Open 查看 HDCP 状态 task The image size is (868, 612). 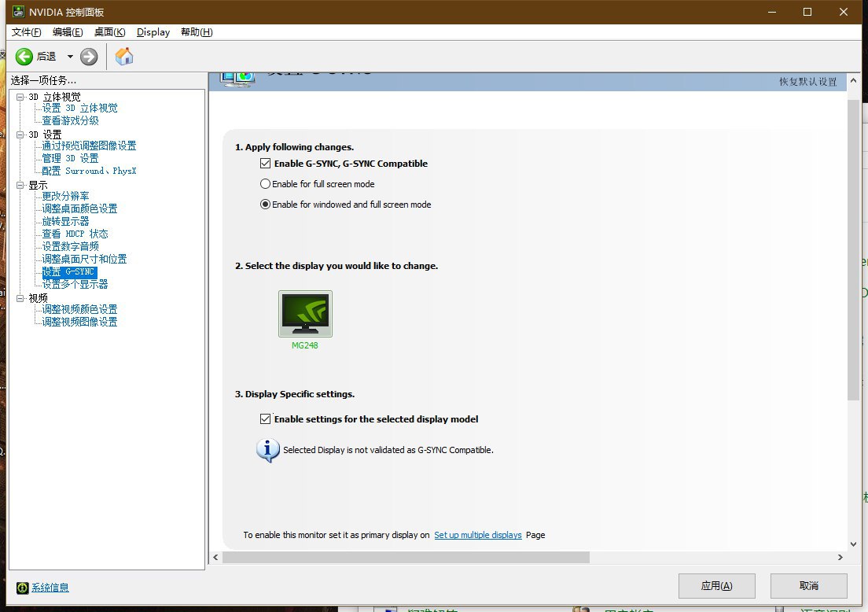click(75, 234)
